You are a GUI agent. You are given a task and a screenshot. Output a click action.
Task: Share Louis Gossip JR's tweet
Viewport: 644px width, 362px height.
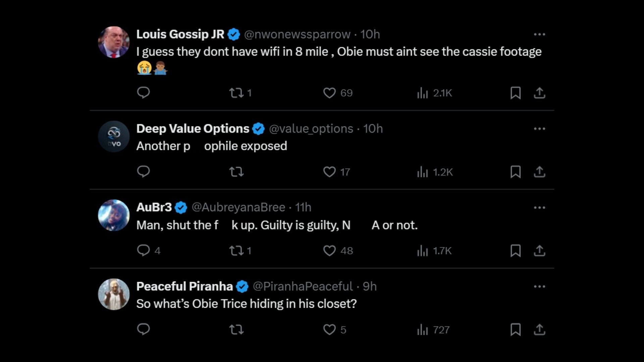(539, 93)
